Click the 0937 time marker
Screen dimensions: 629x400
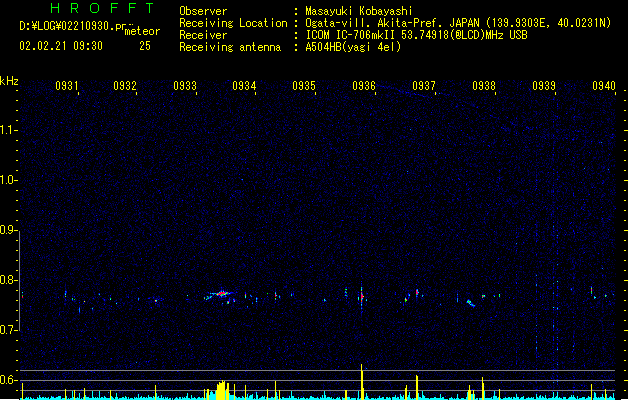pos(424,85)
